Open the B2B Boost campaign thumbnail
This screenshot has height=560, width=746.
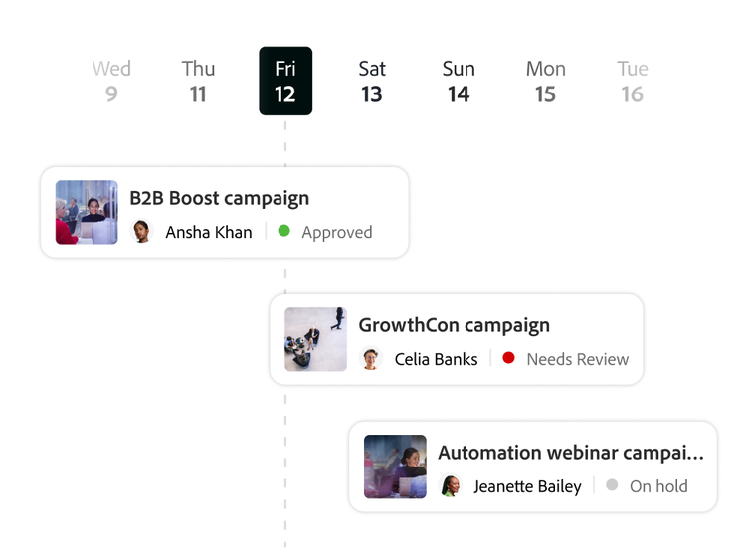[87, 212]
